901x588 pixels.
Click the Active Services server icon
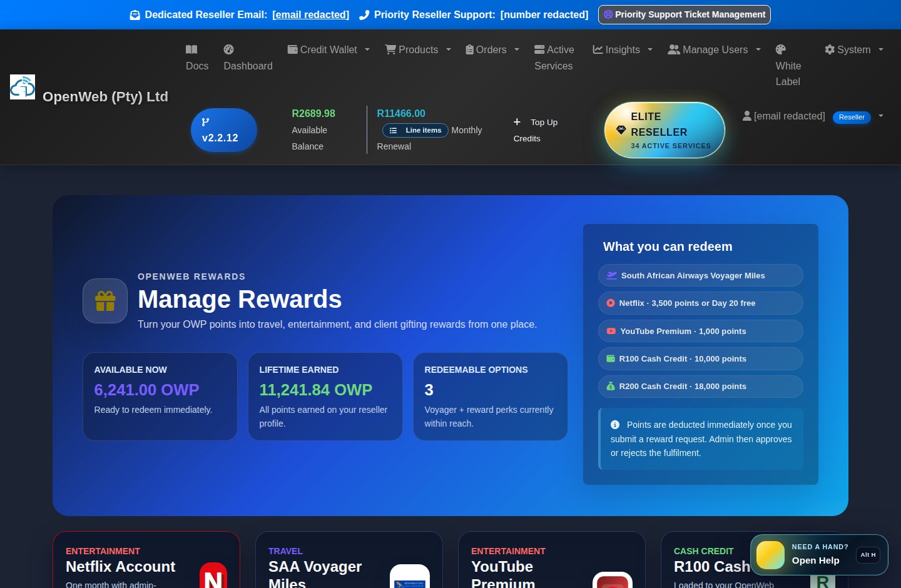point(539,49)
